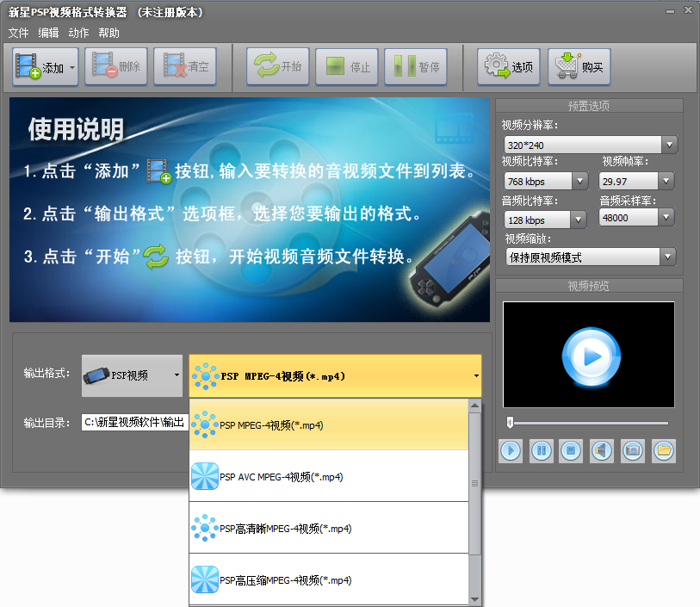This screenshot has width=700, height=607.
Task: Click the green arrows icon in 使用说明 step 3
Action: pyautogui.click(x=156, y=257)
